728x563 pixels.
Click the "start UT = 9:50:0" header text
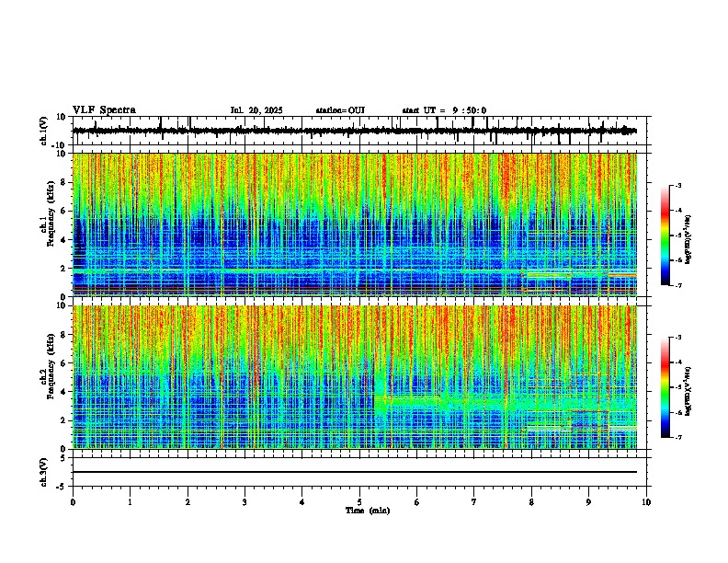click(444, 110)
